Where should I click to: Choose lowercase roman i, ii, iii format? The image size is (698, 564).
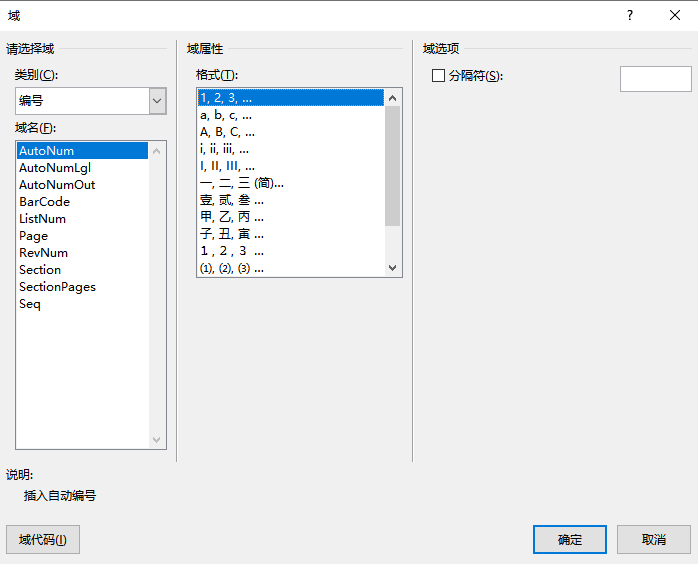coord(291,149)
